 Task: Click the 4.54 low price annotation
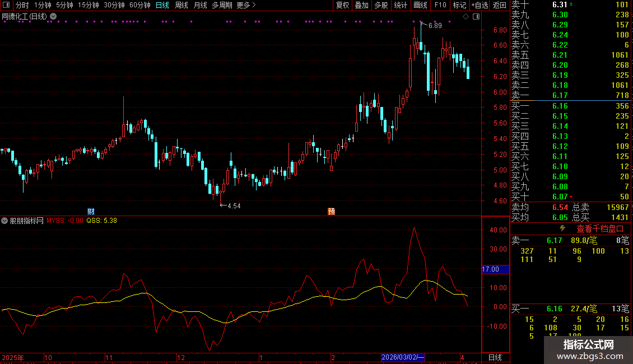click(x=234, y=206)
